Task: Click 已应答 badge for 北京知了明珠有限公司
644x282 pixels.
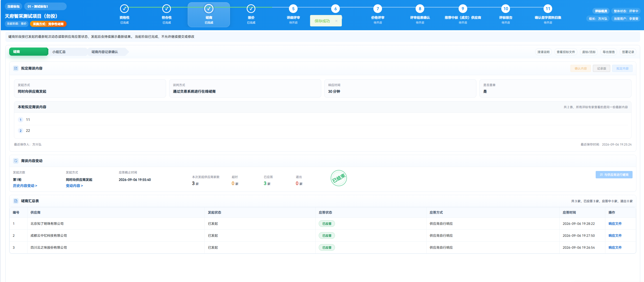Action: [327, 224]
